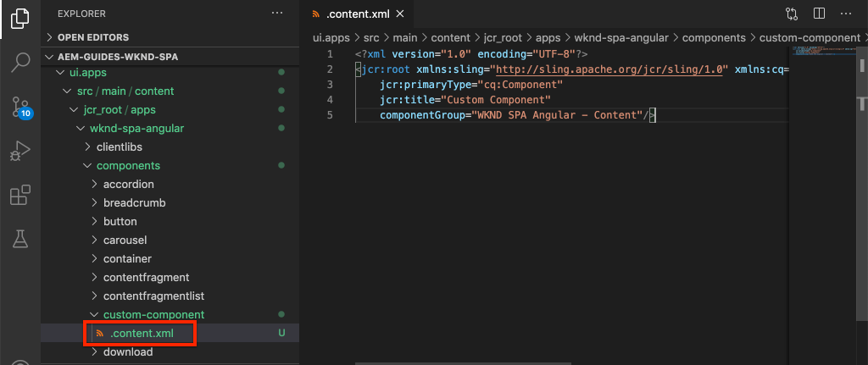Open the Testing flask icon
The height and width of the screenshot is (365, 868).
pyautogui.click(x=20, y=241)
